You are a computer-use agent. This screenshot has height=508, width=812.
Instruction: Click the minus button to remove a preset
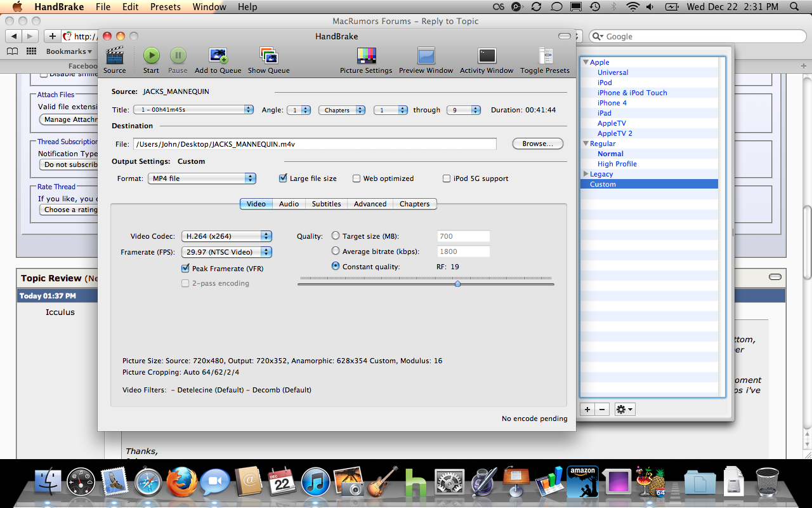[x=603, y=410]
